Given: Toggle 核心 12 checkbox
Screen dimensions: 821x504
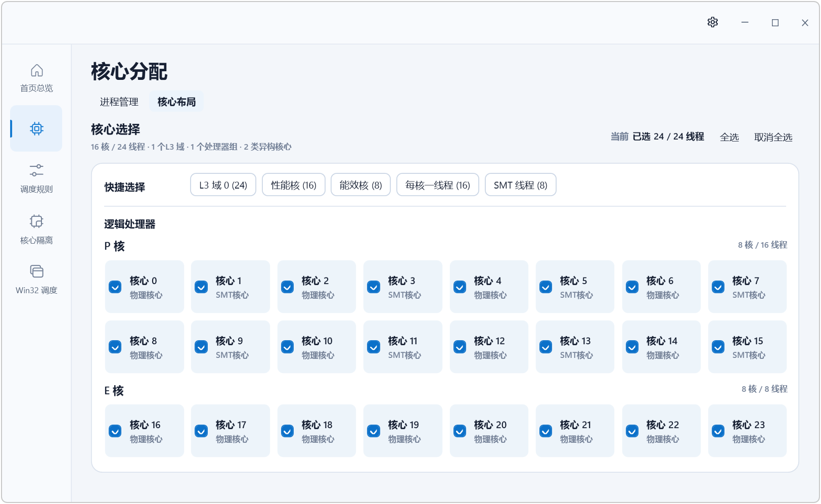Looking at the screenshot, I should 460,347.
